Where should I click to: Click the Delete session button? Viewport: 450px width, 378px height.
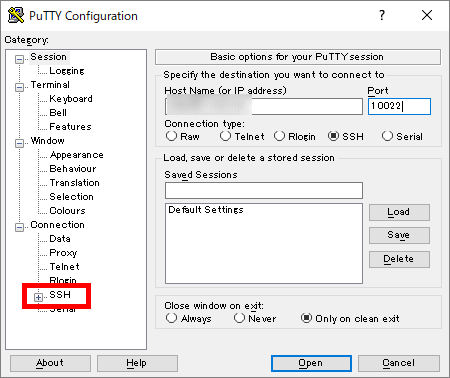[x=399, y=259]
